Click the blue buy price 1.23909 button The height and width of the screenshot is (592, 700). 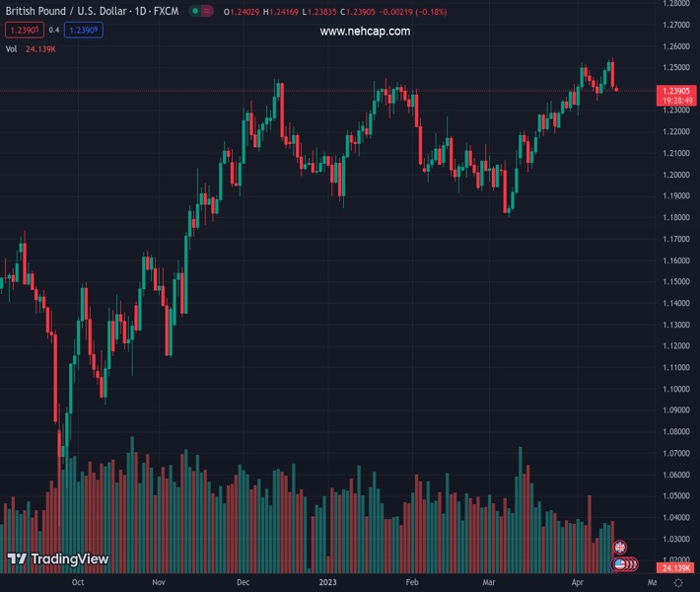(x=84, y=31)
